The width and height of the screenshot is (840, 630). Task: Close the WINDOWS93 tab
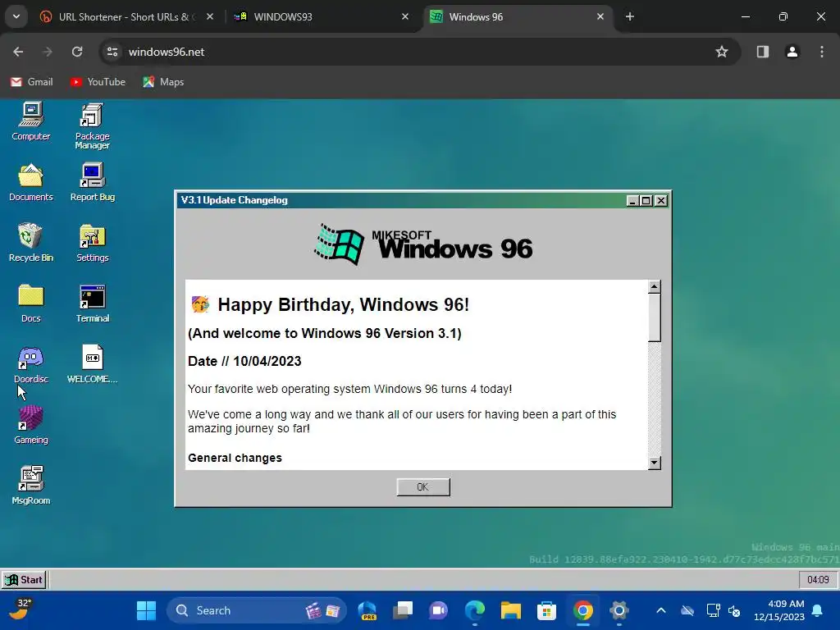[405, 16]
